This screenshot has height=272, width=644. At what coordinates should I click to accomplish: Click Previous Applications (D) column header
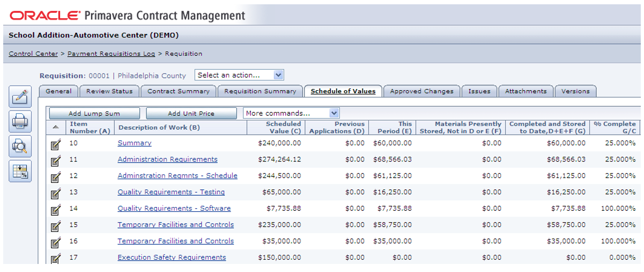(x=337, y=127)
